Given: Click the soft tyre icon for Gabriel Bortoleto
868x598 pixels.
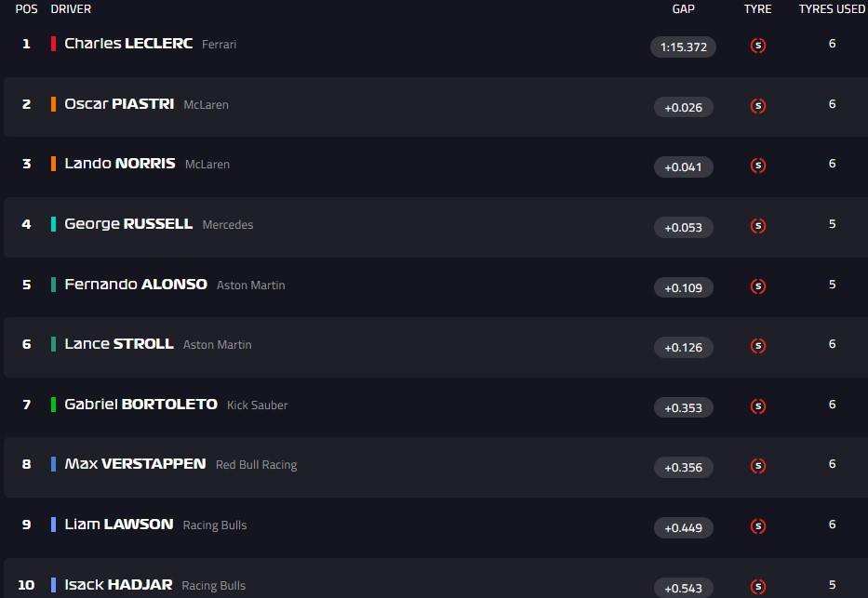Looking at the screenshot, I should tap(757, 405).
